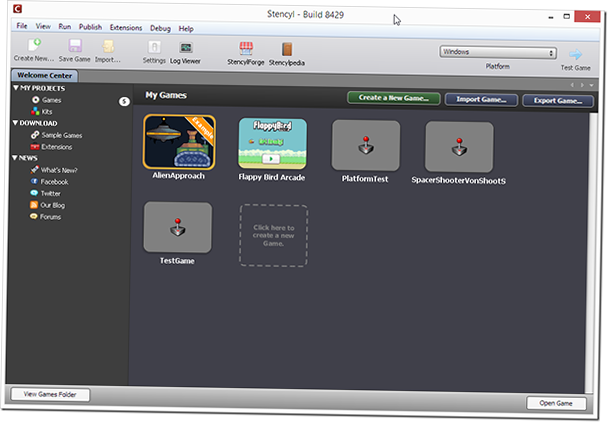Click the scroll tabs left arrow
Viewport: 608px width, 422px height.
click(572, 85)
